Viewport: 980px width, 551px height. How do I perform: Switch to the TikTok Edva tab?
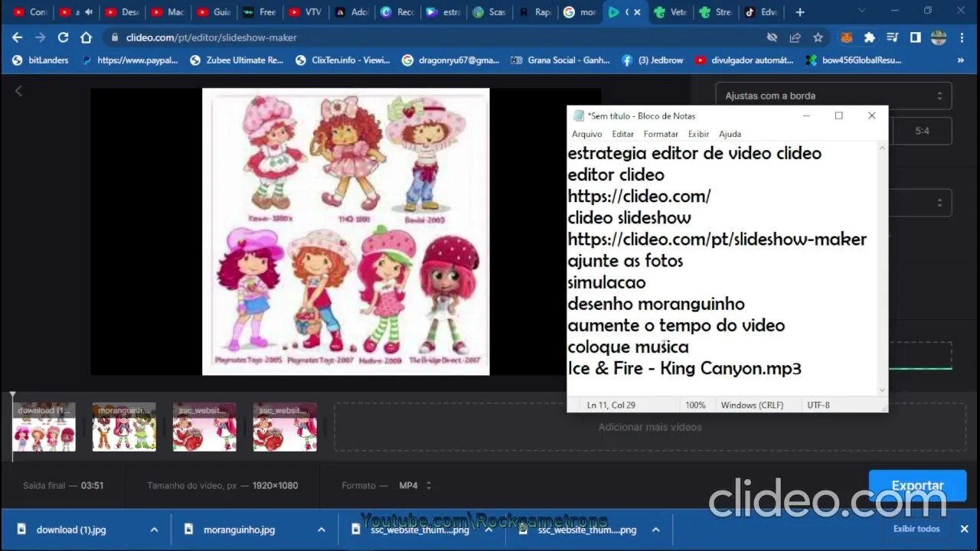pyautogui.click(x=760, y=12)
